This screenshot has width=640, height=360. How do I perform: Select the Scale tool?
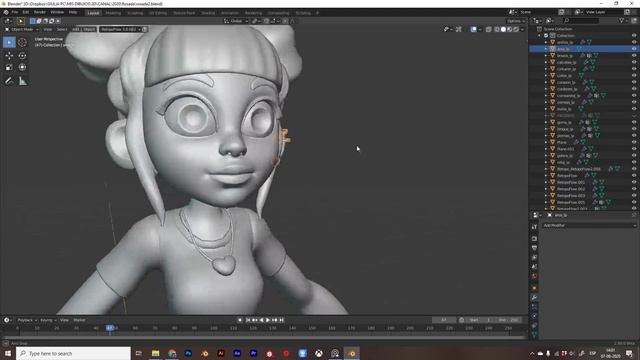[x=9, y=67]
